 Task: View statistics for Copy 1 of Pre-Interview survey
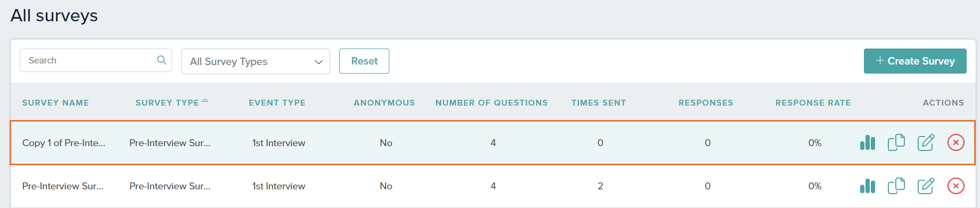pos(868,142)
